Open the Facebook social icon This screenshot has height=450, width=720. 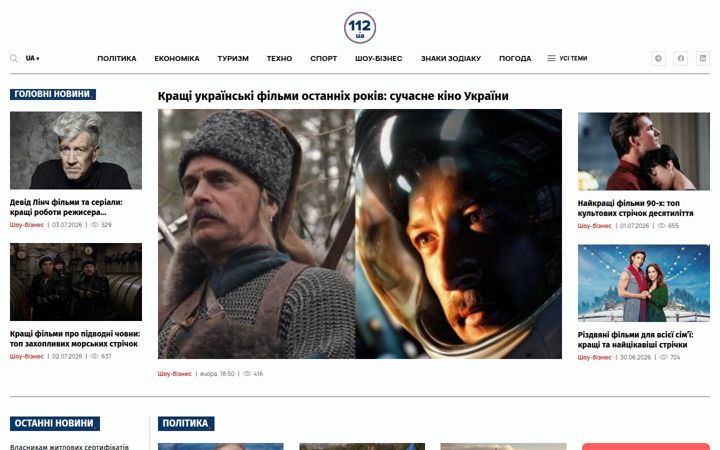tap(681, 58)
